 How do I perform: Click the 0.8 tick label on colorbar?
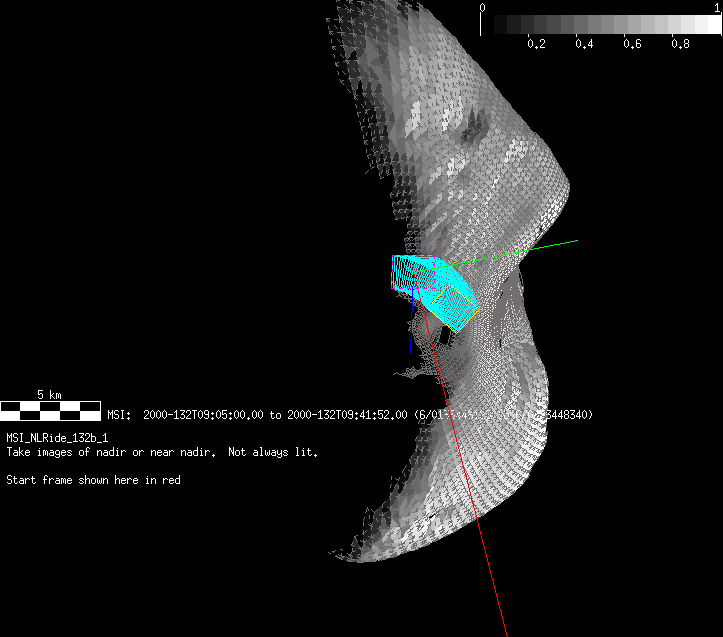pos(680,45)
